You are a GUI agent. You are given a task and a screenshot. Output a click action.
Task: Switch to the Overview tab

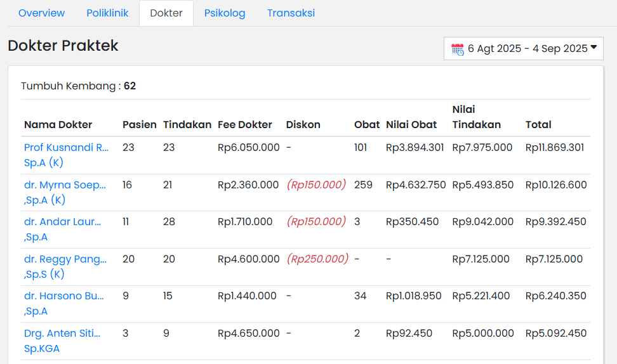click(41, 13)
